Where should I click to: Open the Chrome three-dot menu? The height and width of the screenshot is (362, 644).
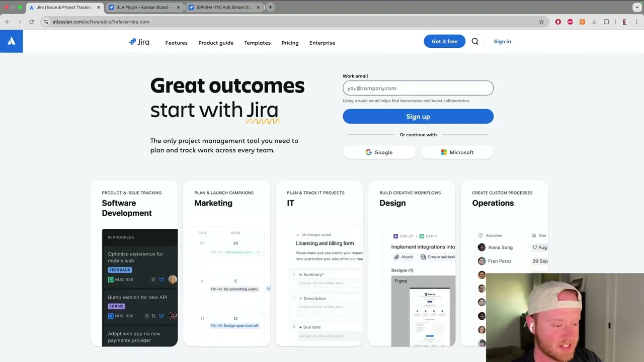pyautogui.click(x=636, y=22)
